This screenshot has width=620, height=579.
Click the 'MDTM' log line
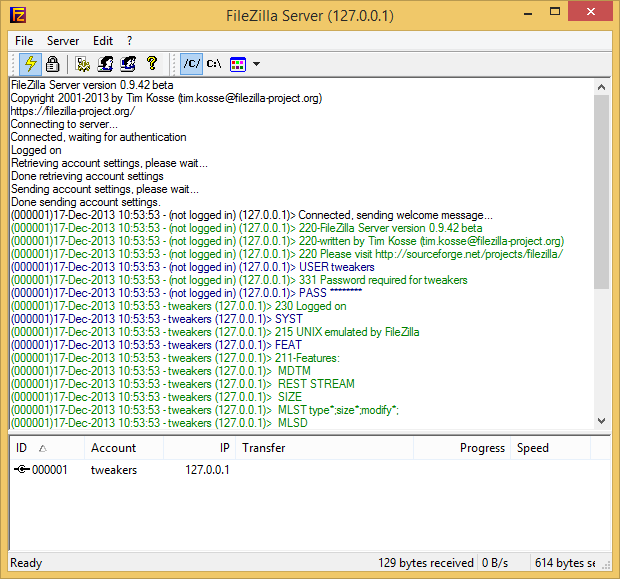coord(161,371)
